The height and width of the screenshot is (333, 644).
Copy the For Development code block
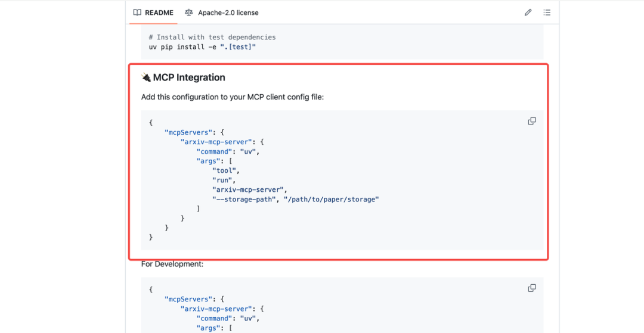(532, 288)
